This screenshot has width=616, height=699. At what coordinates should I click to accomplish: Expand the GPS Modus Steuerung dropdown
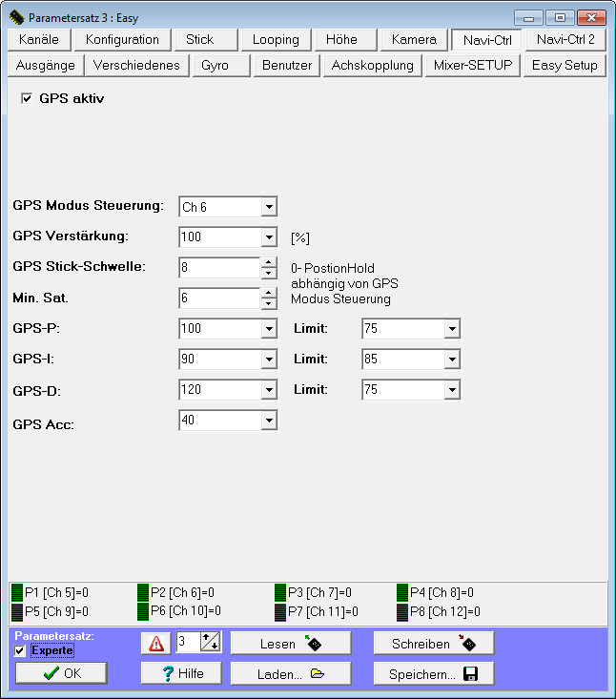point(269,207)
